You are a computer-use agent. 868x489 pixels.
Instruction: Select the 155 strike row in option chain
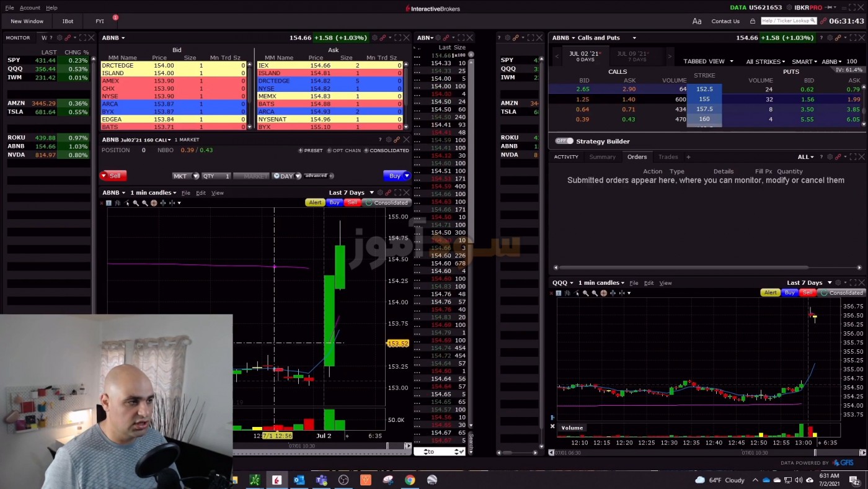pyautogui.click(x=704, y=99)
